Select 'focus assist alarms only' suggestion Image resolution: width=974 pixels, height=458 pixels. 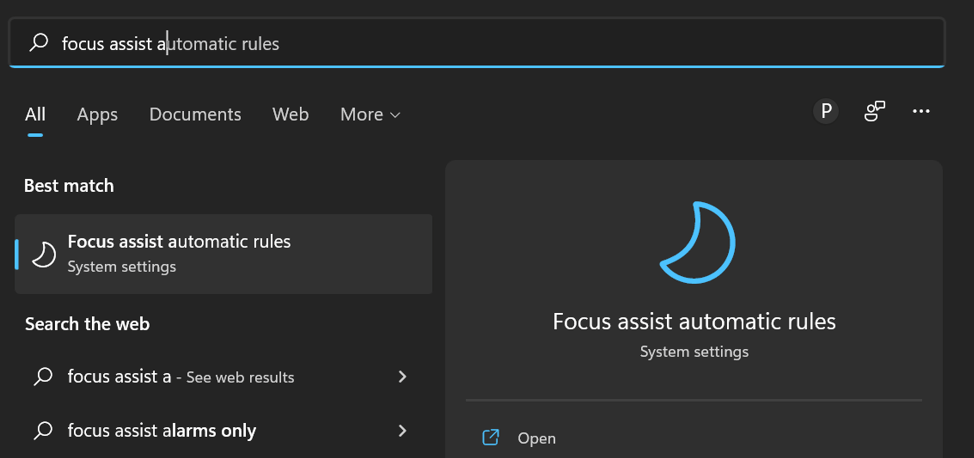coord(224,431)
